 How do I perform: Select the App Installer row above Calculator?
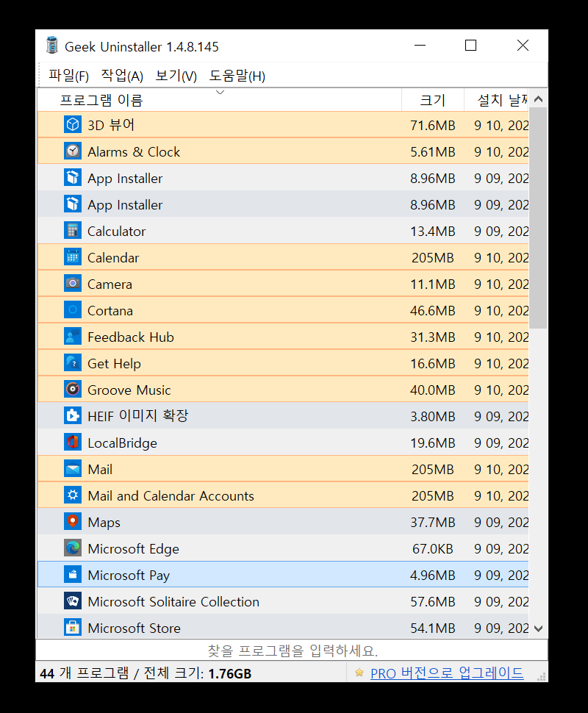coord(283,204)
